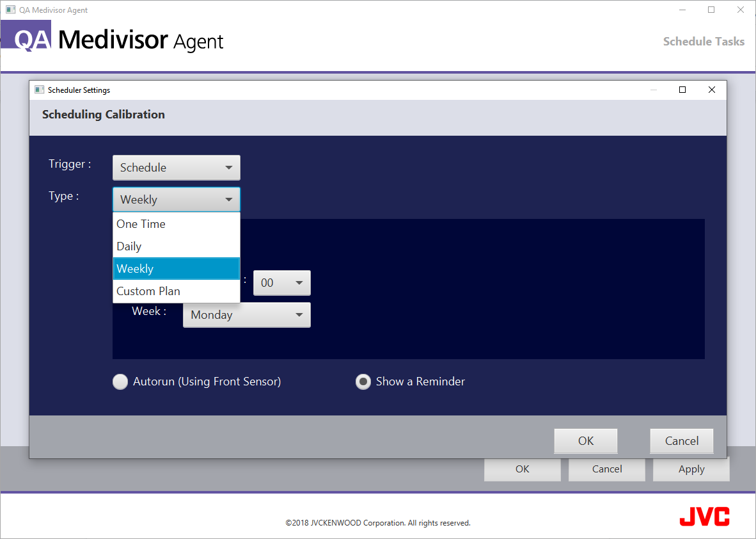Click the Scheduler Settings title bar icon
This screenshot has width=756, height=539.
[x=39, y=90]
